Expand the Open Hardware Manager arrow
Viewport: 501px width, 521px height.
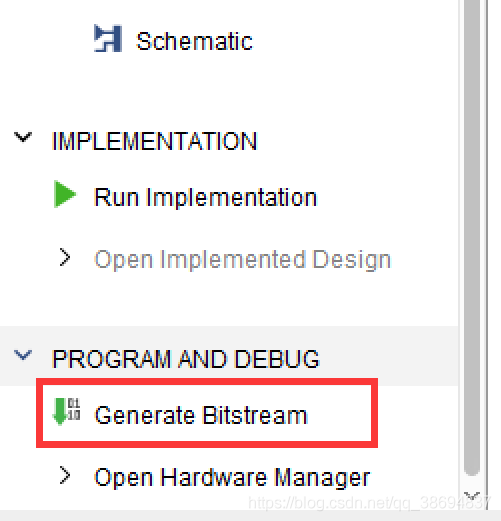coord(65,475)
